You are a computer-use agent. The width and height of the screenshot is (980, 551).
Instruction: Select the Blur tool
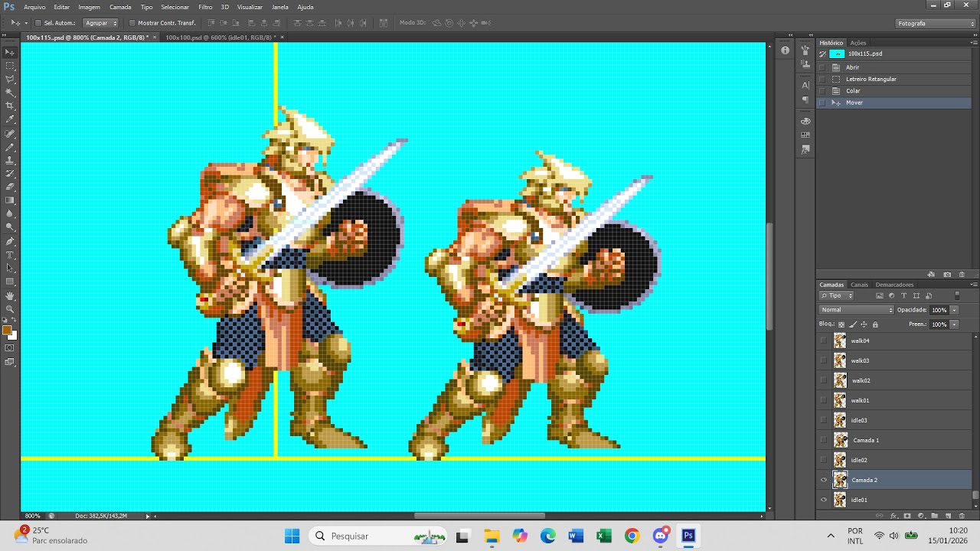pyautogui.click(x=10, y=214)
